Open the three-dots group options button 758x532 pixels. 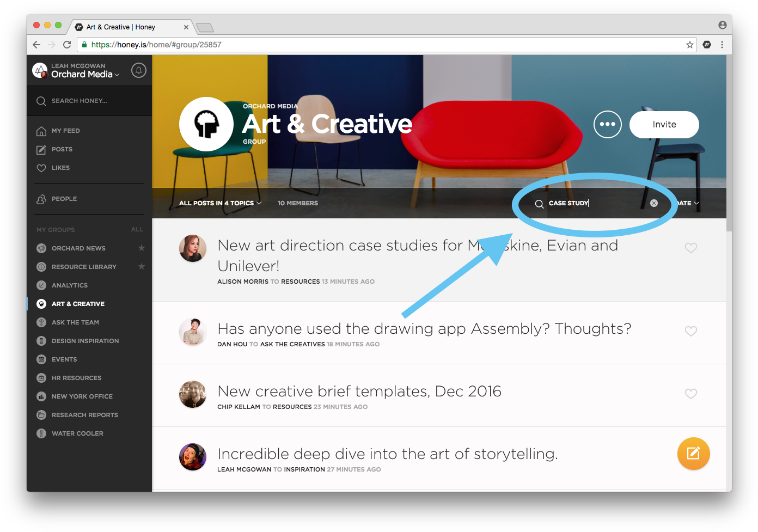(x=607, y=124)
